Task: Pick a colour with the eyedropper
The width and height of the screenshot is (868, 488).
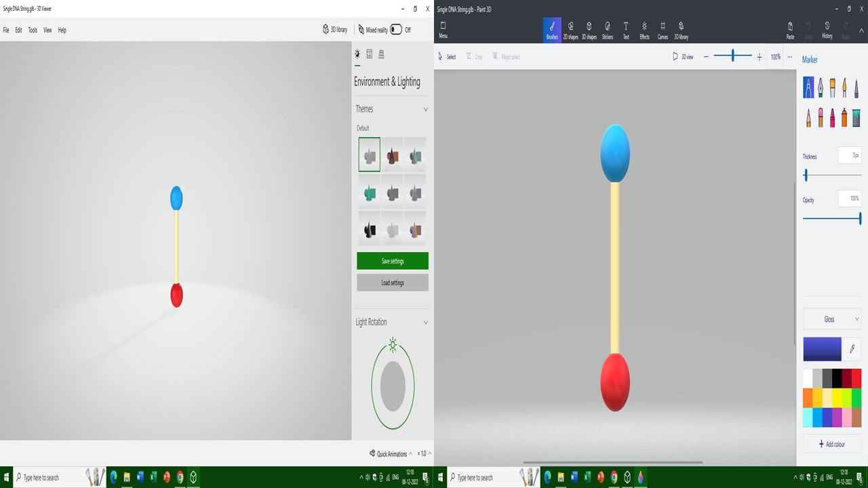Action: coord(852,349)
